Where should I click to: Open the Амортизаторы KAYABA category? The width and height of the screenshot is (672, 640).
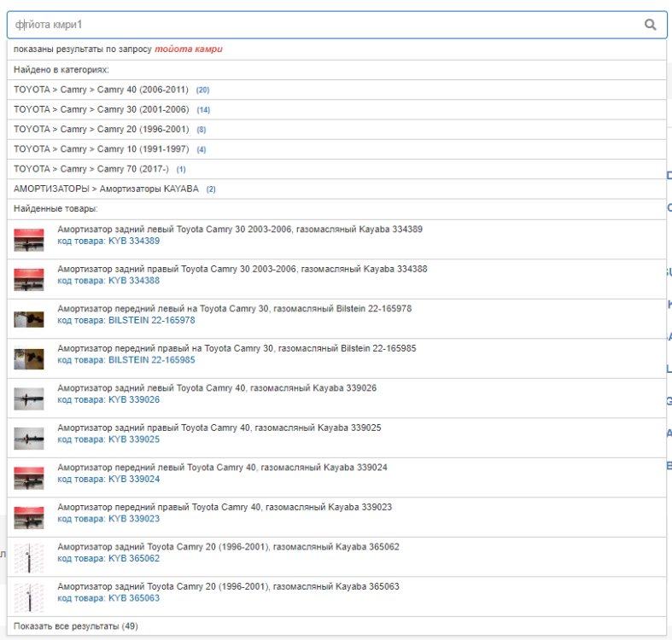106,189
